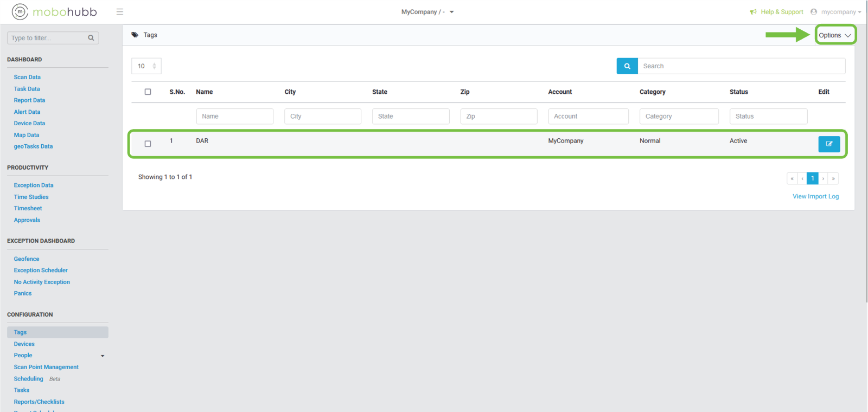Click the Name column filter field
The width and height of the screenshot is (868, 412).
[x=234, y=117]
